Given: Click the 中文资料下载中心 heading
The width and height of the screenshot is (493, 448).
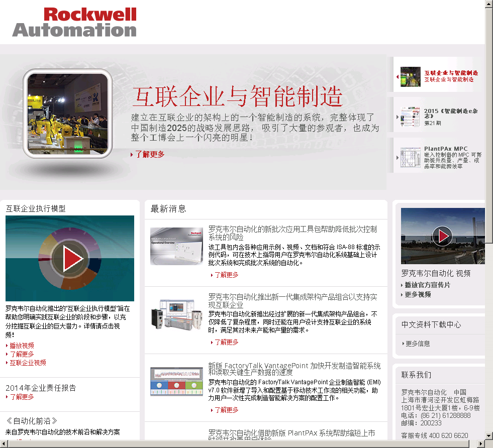Looking at the screenshot, I should 431,324.
